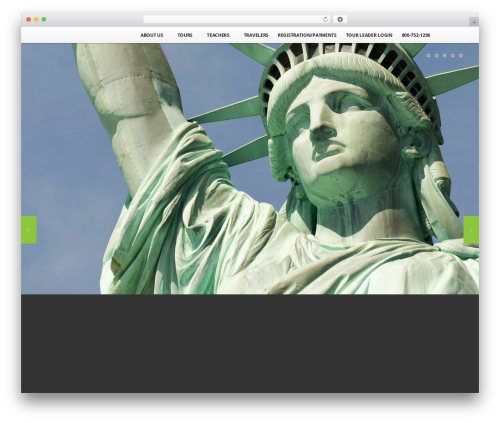Select the second slider pagination dot
This screenshot has height=423, width=500.
[436, 55]
